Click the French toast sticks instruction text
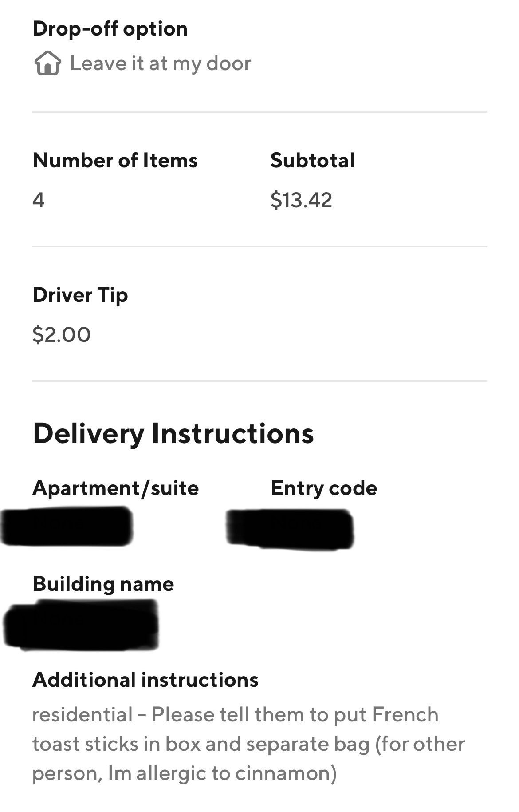The height and width of the screenshot is (812, 519). point(248,744)
